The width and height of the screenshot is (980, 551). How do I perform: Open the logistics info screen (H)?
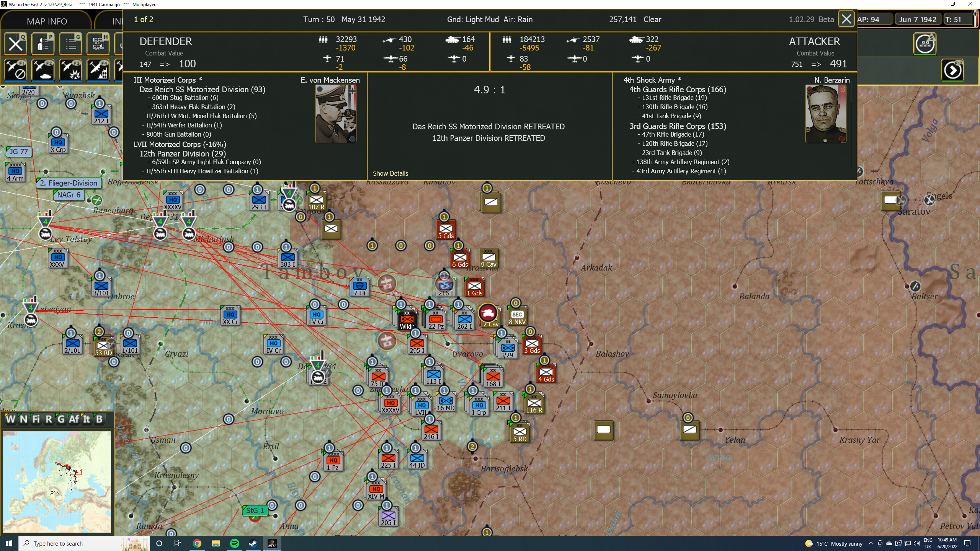click(x=98, y=43)
